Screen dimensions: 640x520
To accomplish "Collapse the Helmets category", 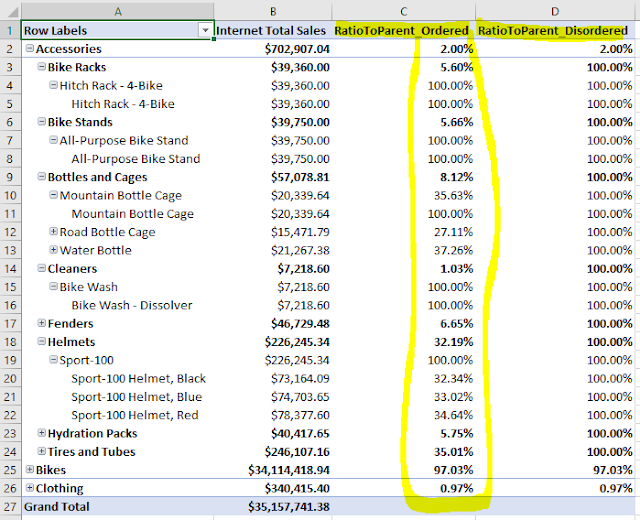I will click(41, 341).
